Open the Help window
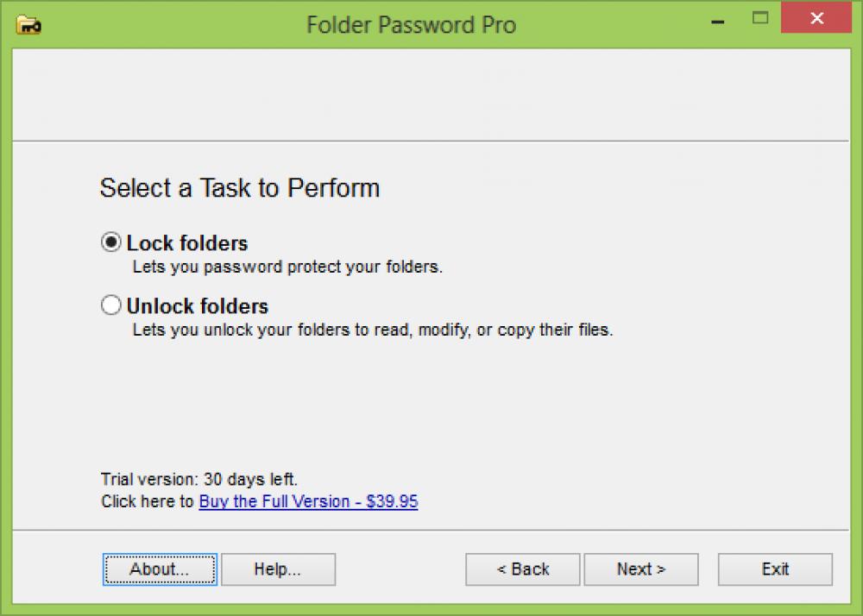 point(278,569)
